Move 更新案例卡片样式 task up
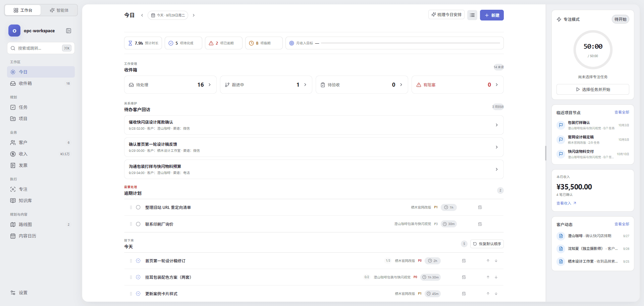This screenshot has height=306, width=644. point(488,294)
